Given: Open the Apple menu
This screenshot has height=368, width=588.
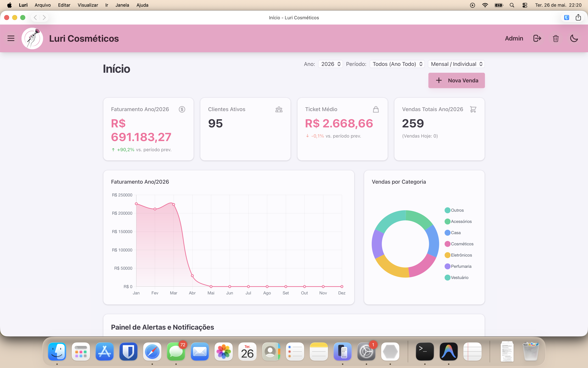Looking at the screenshot, I should tap(9, 5).
